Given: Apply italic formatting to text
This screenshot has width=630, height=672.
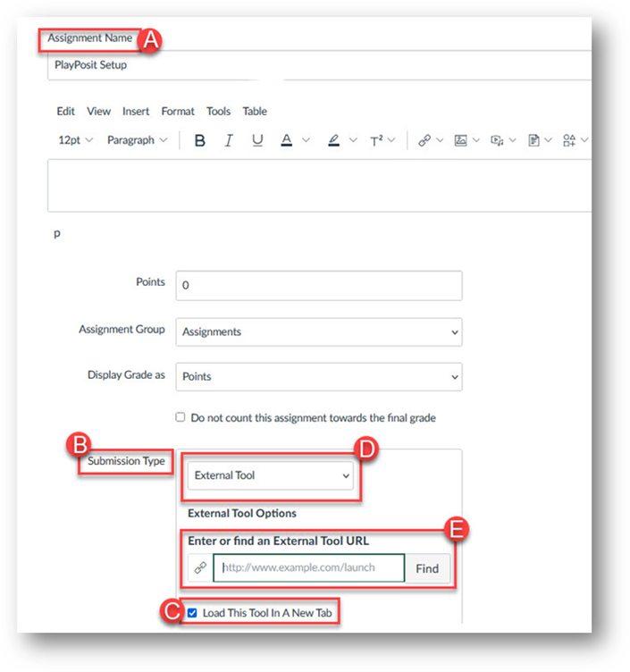Looking at the screenshot, I should (x=229, y=140).
